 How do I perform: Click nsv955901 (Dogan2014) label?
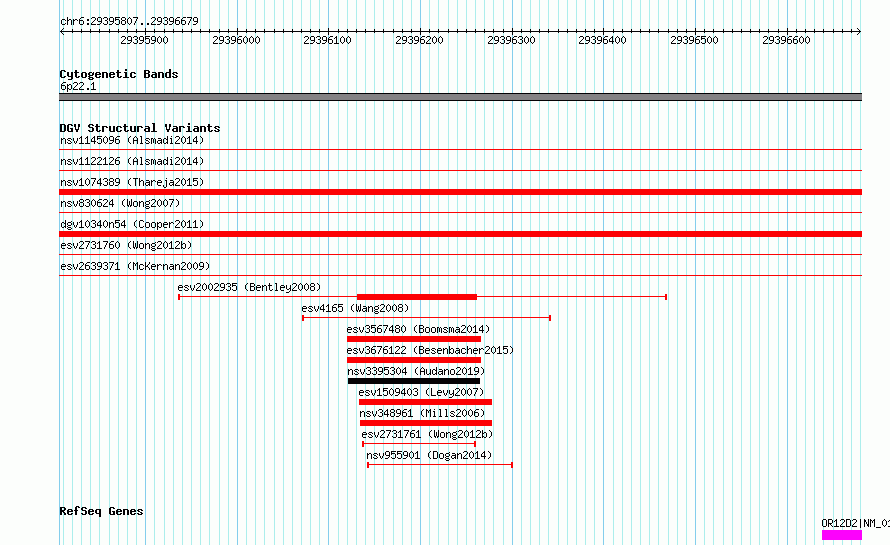point(429,455)
